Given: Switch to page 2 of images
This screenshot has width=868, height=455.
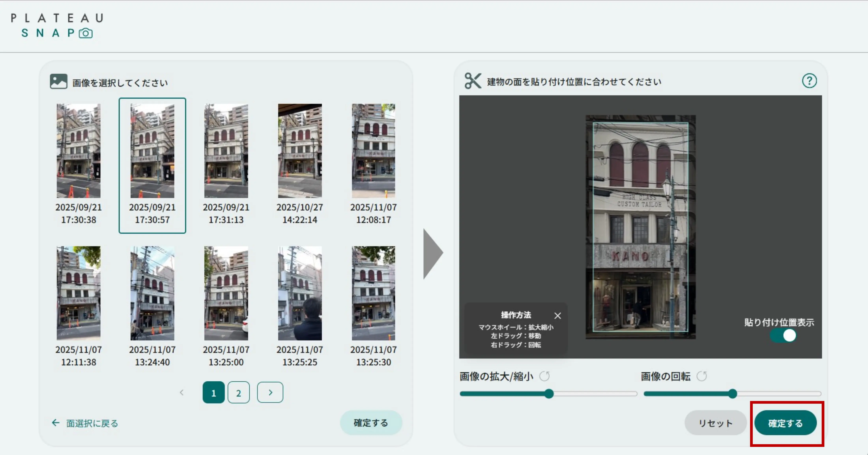Looking at the screenshot, I should [239, 392].
